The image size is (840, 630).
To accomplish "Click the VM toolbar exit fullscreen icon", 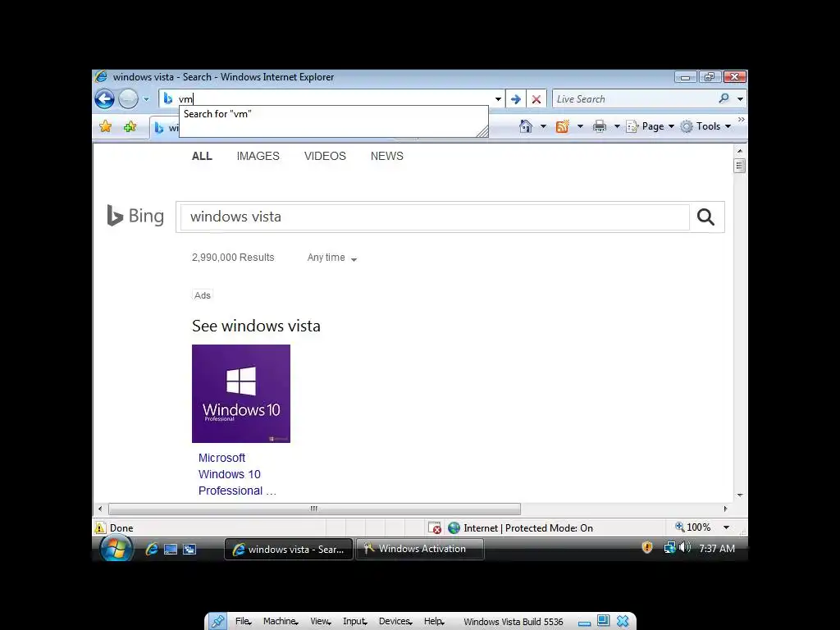I will (x=603, y=621).
